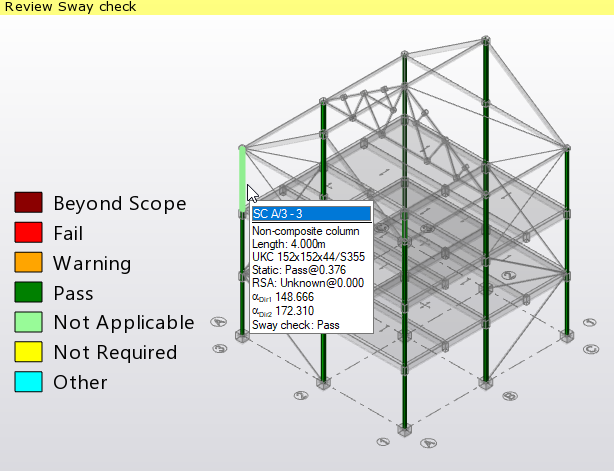This screenshot has width=614, height=471.
Task: Click the yellow Not Required swatch
Action: 28,352
